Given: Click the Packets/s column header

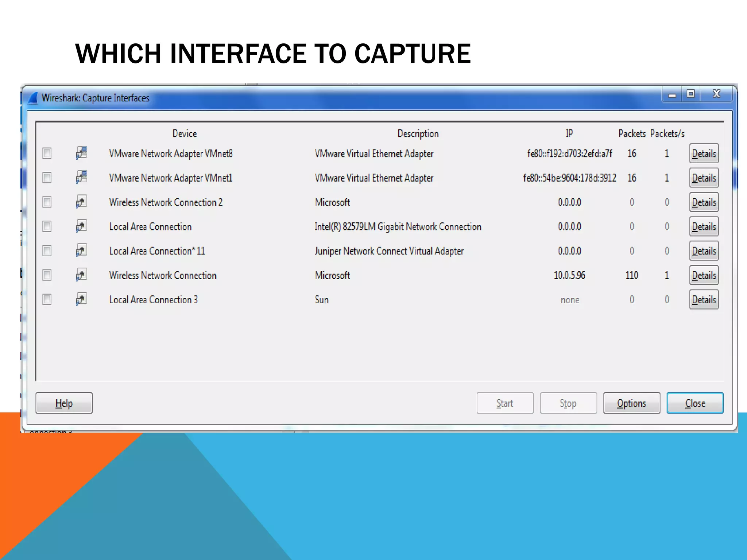Looking at the screenshot, I should (667, 133).
